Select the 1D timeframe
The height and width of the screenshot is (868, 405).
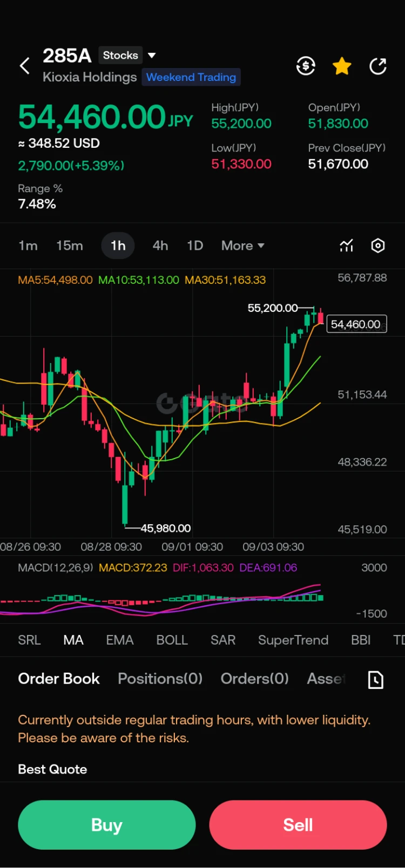coord(195,245)
